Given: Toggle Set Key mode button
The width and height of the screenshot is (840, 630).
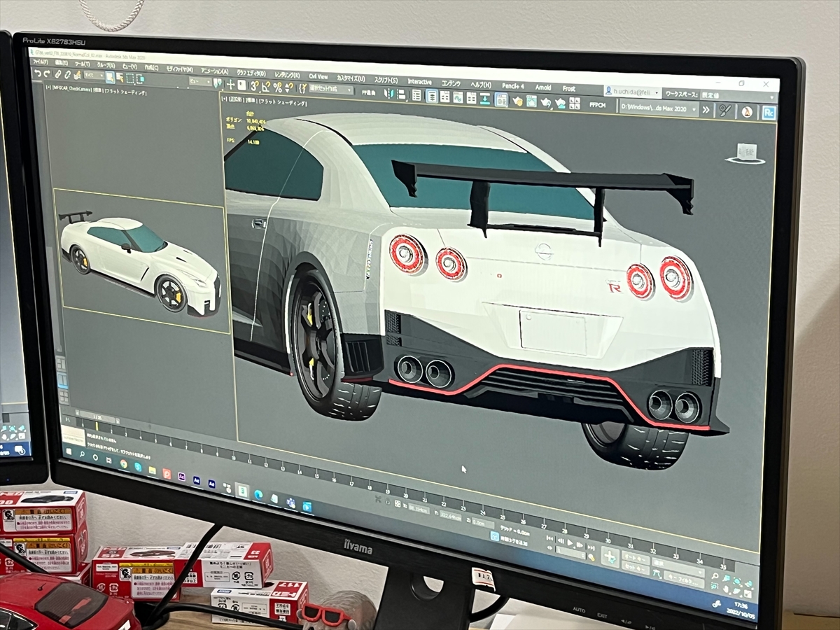Looking at the screenshot, I should [636, 568].
